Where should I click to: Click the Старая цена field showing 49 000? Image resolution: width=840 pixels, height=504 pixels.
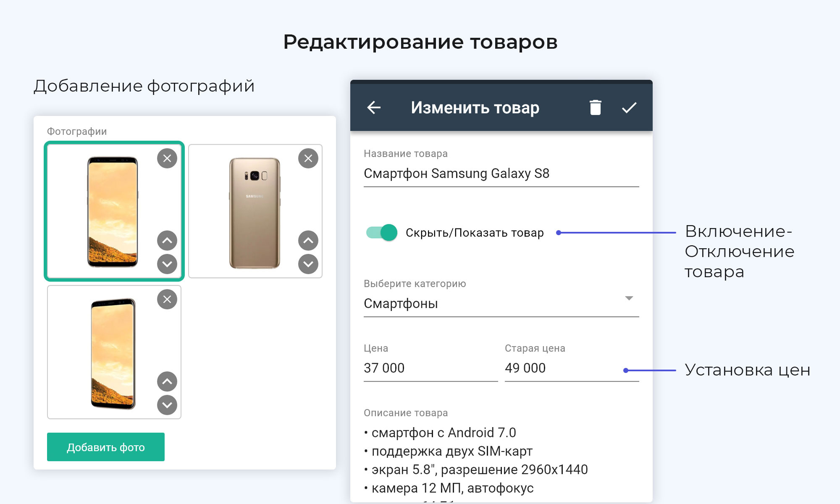point(563,368)
